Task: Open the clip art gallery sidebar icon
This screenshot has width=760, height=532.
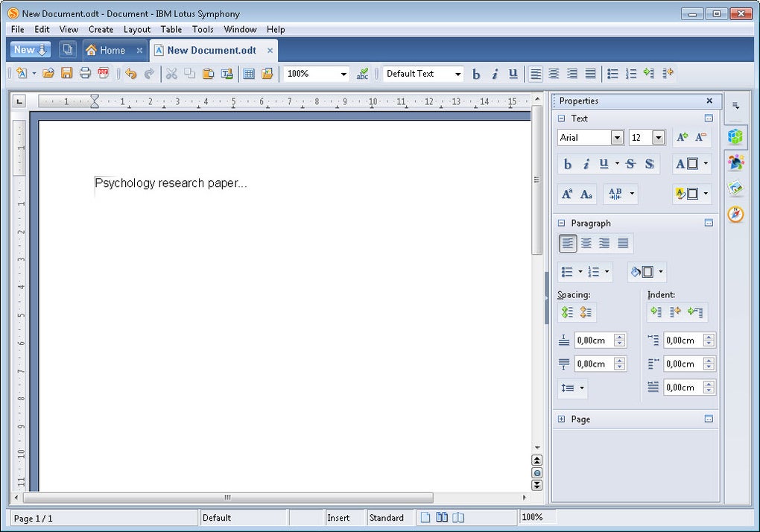Action: pos(735,189)
